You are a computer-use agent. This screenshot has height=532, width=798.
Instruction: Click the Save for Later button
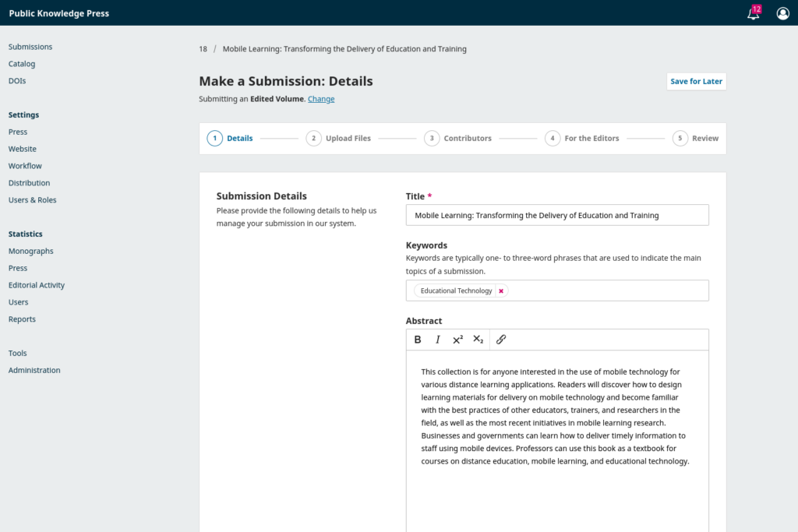tap(696, 81)
